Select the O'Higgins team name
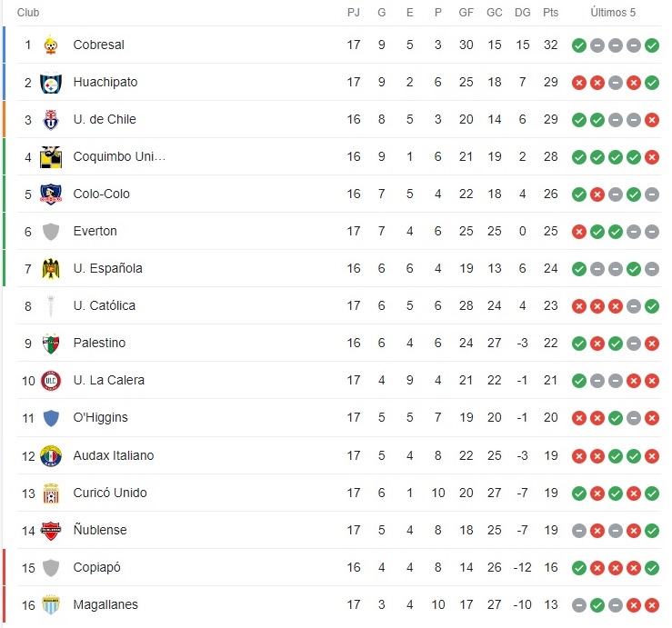 [100, 417]
